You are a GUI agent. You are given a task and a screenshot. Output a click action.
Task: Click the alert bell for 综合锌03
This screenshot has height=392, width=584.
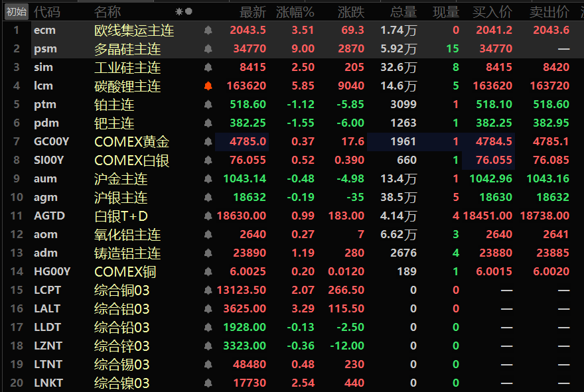pyautogui.click(x=208, y=346)
